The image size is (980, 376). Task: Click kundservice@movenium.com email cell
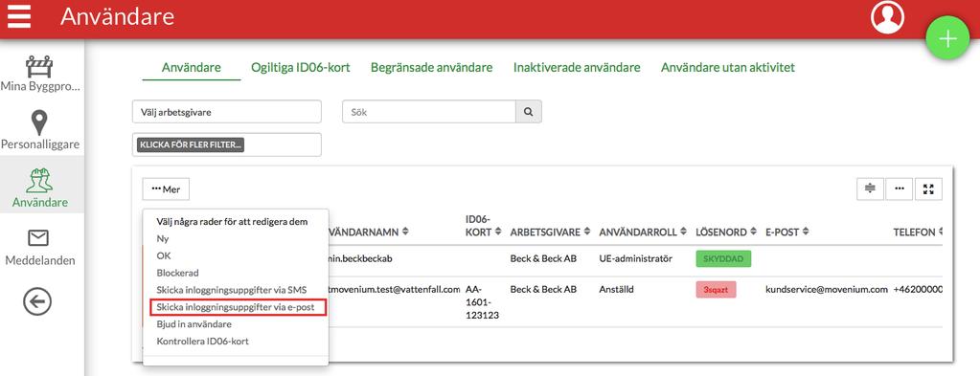[827, 290]
